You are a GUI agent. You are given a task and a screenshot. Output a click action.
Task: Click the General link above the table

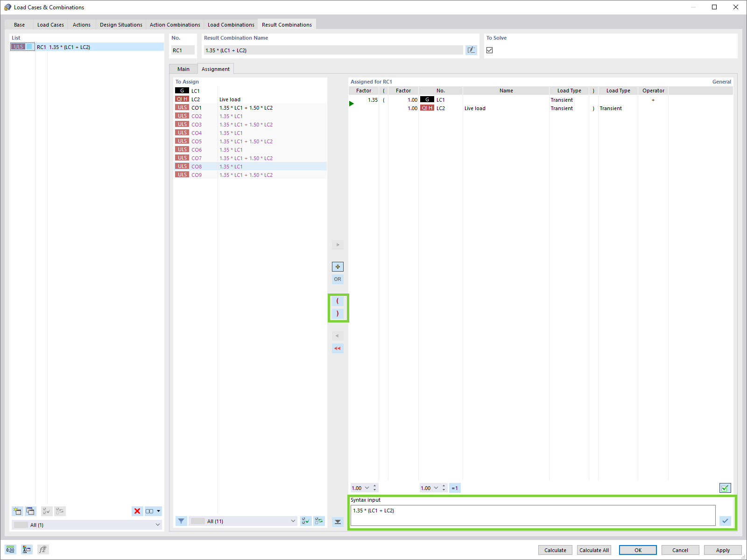[x=721, y=82]
